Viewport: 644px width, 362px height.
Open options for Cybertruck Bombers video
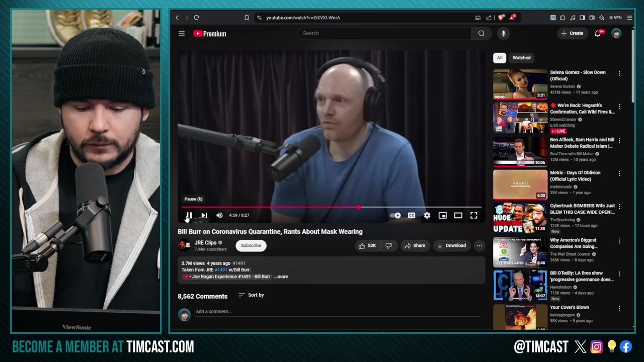(619, 207)
